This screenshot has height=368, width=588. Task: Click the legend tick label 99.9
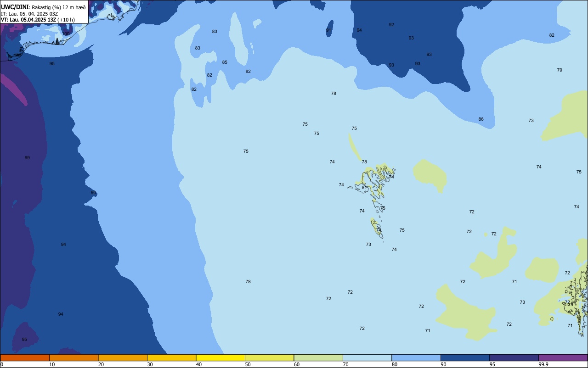[x=543, y=364]
